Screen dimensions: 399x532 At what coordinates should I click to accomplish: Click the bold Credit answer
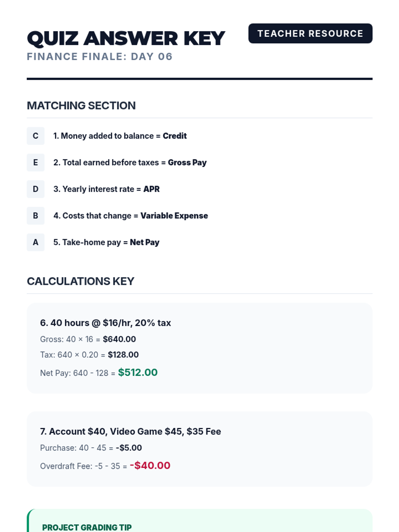click(175, 136)
